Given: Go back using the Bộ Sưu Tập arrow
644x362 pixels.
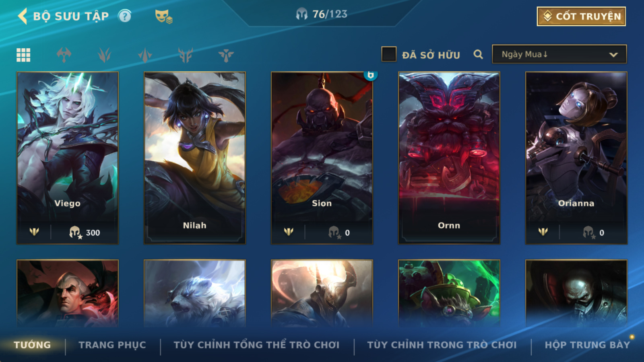Looking at the screenshot, I should tap(23, 16).
